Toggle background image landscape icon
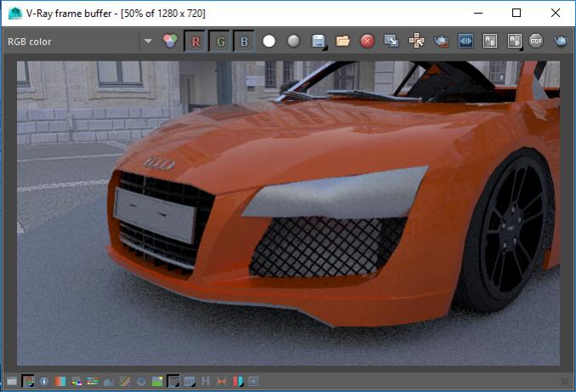The image size is (576, 392). [x=157, y=381]
